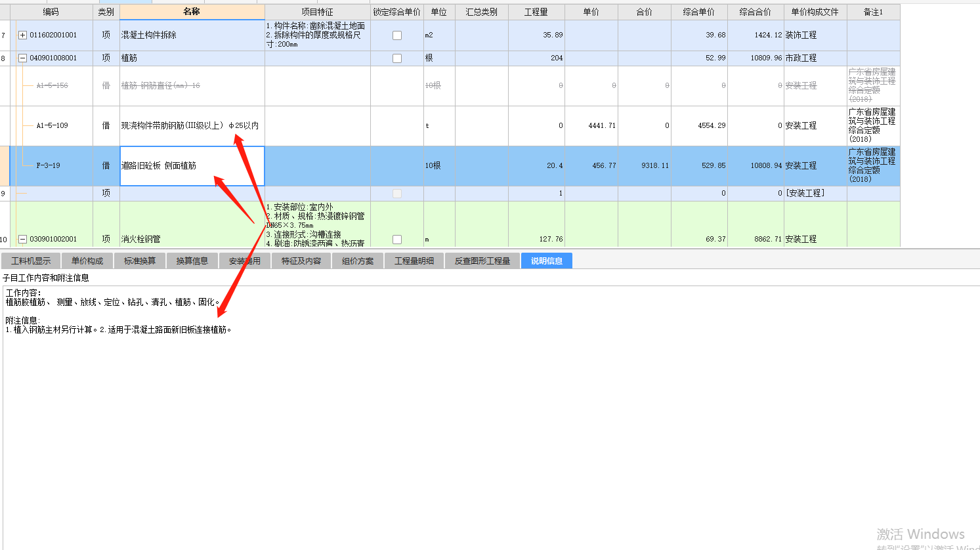The image size is (980, 550).
Task: Collapse row 040901008001 植筋
Action: (23, 58)
